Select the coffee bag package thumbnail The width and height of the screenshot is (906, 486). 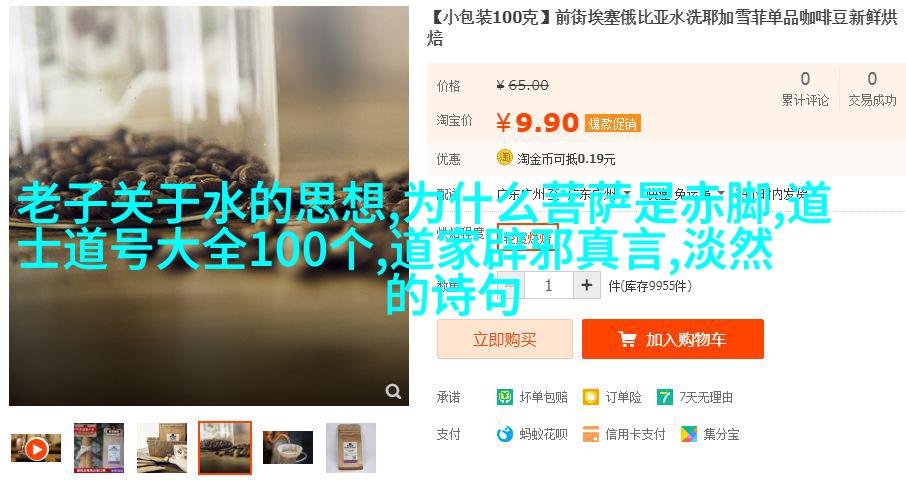point(351,448)
